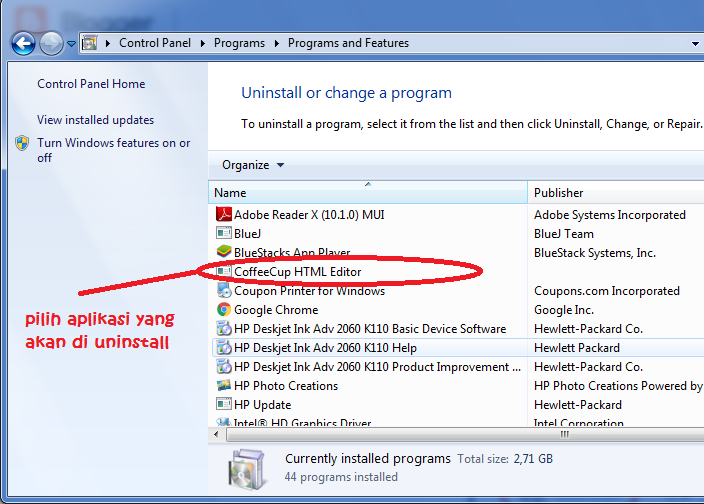Select HP Deskjet Ink Adv 2060 K110 Help
The image size is (704, 504).
(x=325, y=348)
